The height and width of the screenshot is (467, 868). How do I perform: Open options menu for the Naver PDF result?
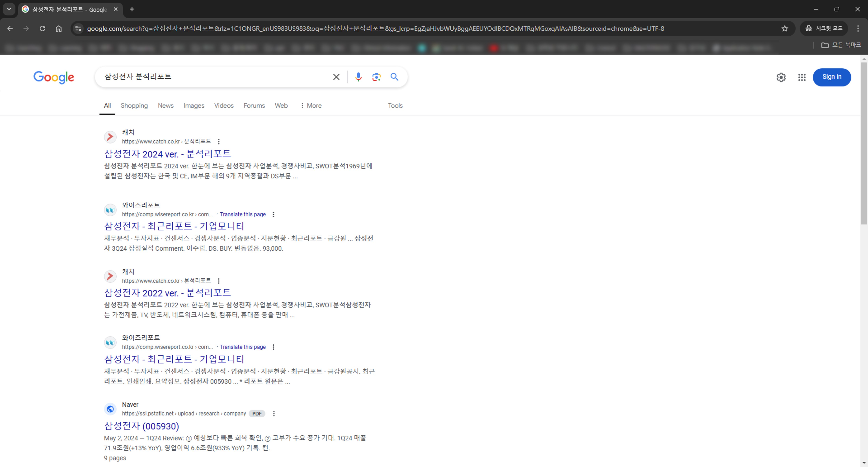pos(274,413)
